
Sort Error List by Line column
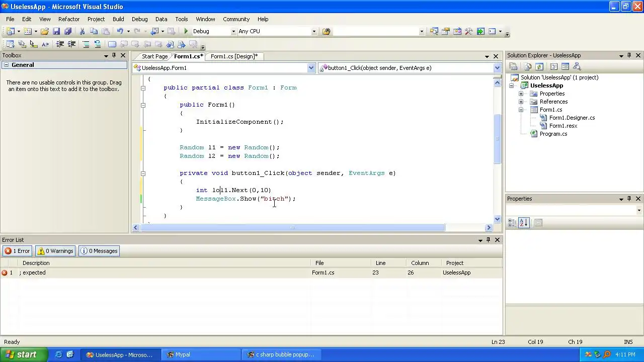click(388, 263)
